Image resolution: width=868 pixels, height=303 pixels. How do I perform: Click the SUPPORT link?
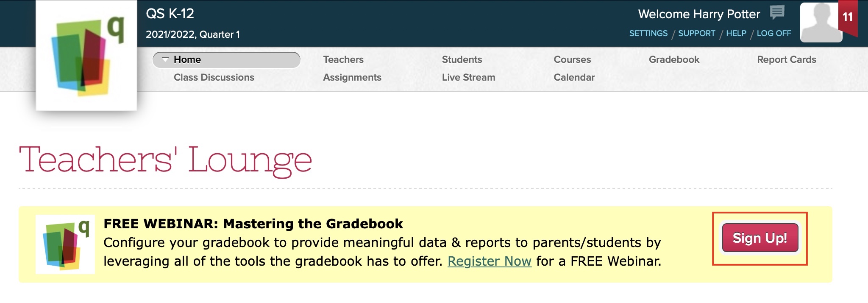[x=696, y=33]
